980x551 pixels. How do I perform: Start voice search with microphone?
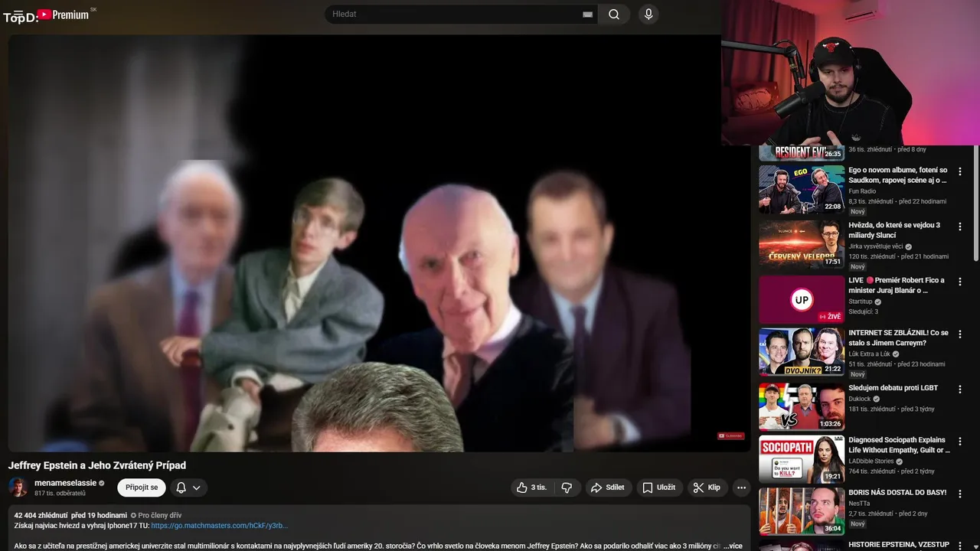click(x=648, y=15)
